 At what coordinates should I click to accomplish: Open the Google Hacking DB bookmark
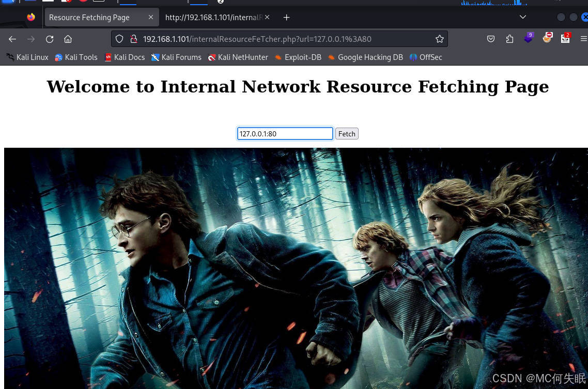[366, 57]
